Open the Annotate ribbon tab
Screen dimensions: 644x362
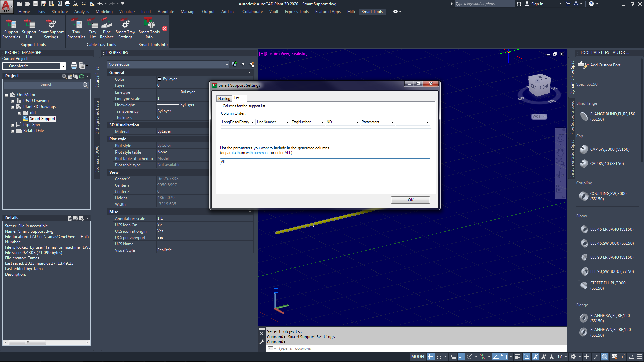[x=166, y=12]
